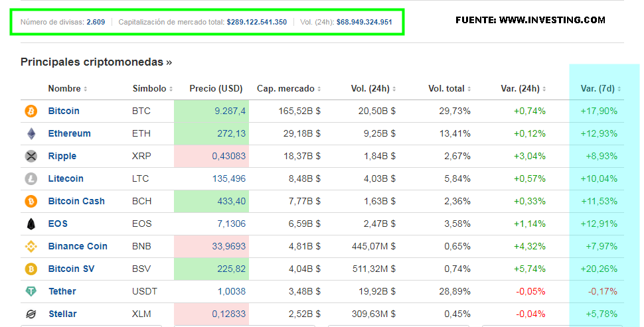Screen dimensions: 644x327
Task: Open the Ethereum name link
Action: point(69,134)
